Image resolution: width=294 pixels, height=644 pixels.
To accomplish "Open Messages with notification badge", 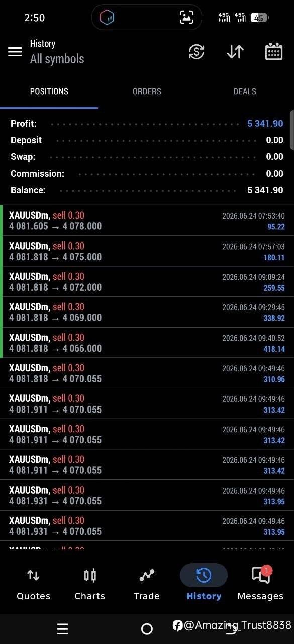I will (260, 584).
